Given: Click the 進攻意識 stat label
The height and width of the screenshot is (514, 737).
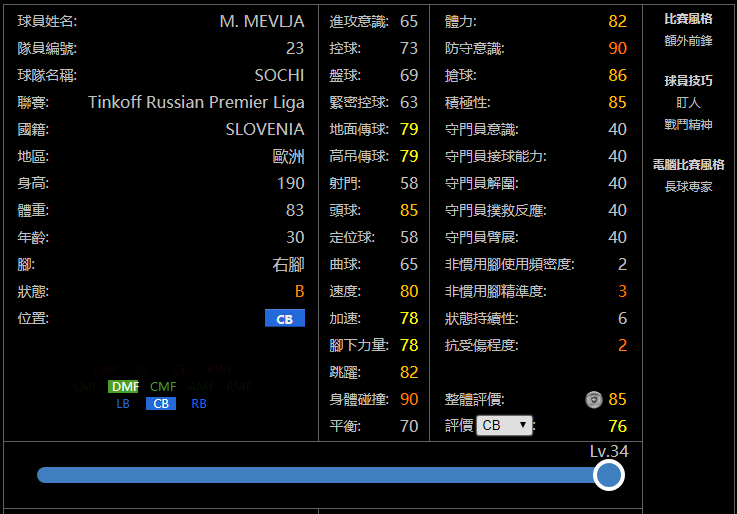Looking at the screenshot, I should (359, 22).
